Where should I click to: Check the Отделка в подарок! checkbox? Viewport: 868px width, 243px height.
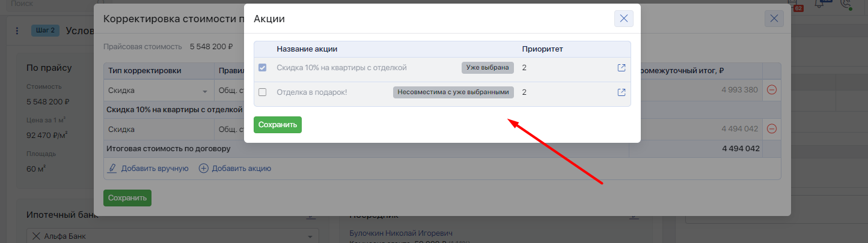click(262, 92)
